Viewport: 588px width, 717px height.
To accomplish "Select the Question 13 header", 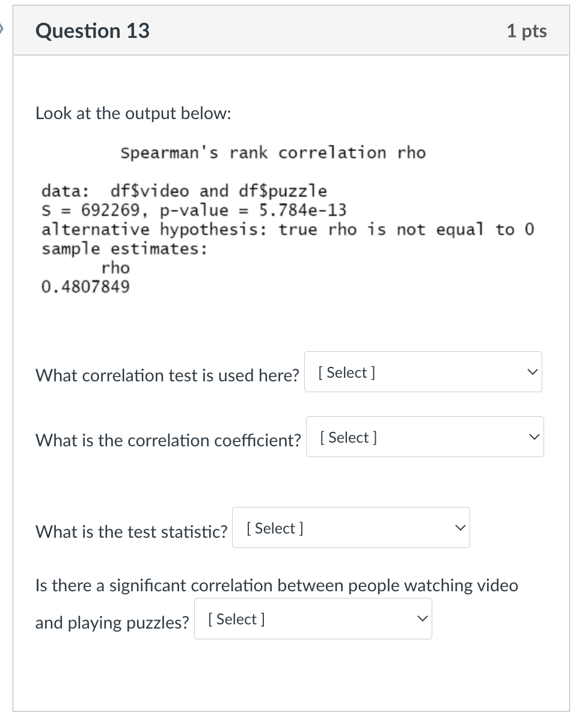I will point(92,31).
